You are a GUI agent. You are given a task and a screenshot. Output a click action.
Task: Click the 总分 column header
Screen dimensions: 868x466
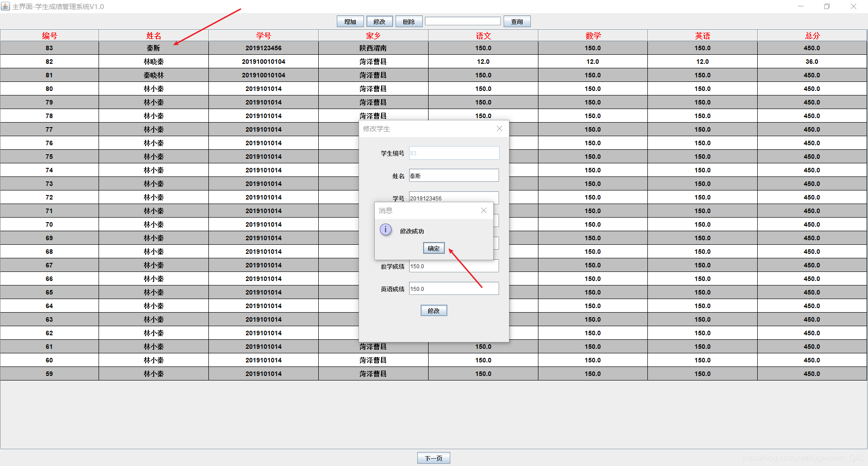click(x=812, y=35)
